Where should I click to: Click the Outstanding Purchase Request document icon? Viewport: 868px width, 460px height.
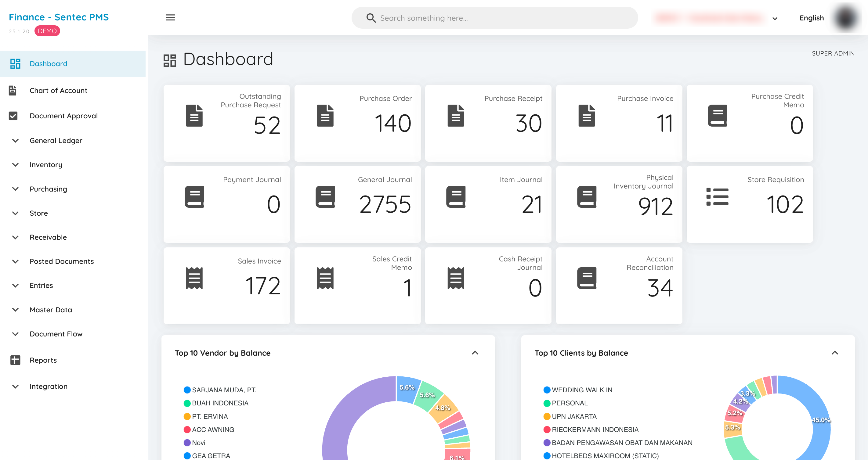[x=194, y=116]
